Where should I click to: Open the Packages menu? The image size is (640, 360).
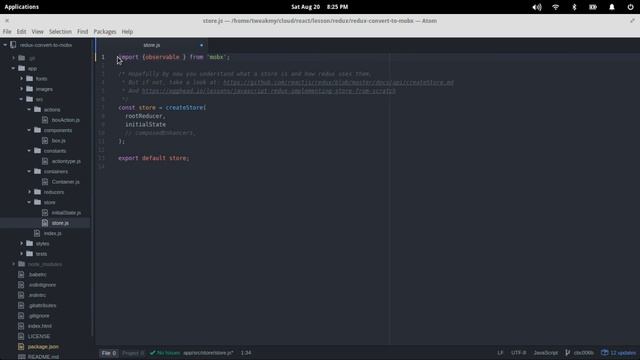pyautogui.click(x=105, y=31)
